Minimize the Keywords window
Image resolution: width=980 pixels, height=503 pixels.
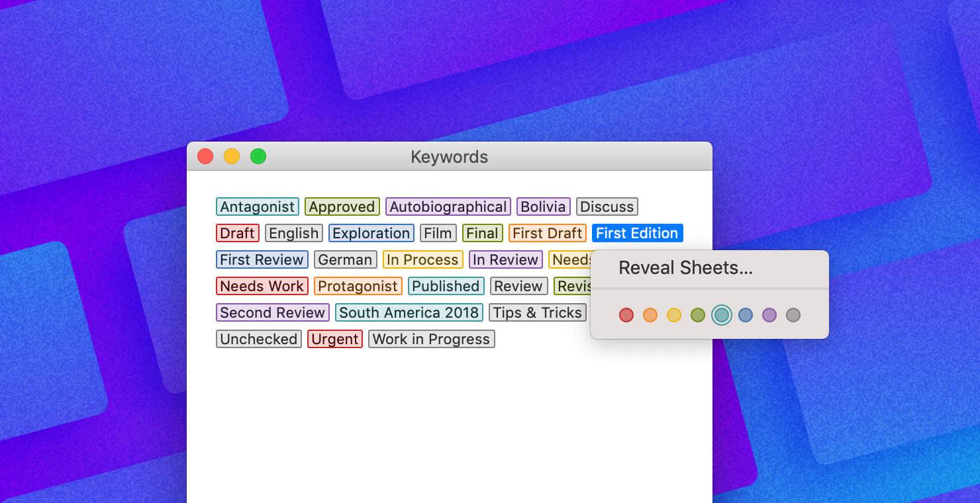point(232,156)
